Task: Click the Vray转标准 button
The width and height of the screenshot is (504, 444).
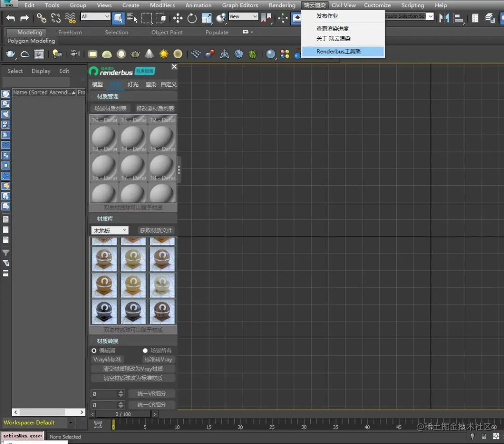Action: coord(107,360)
